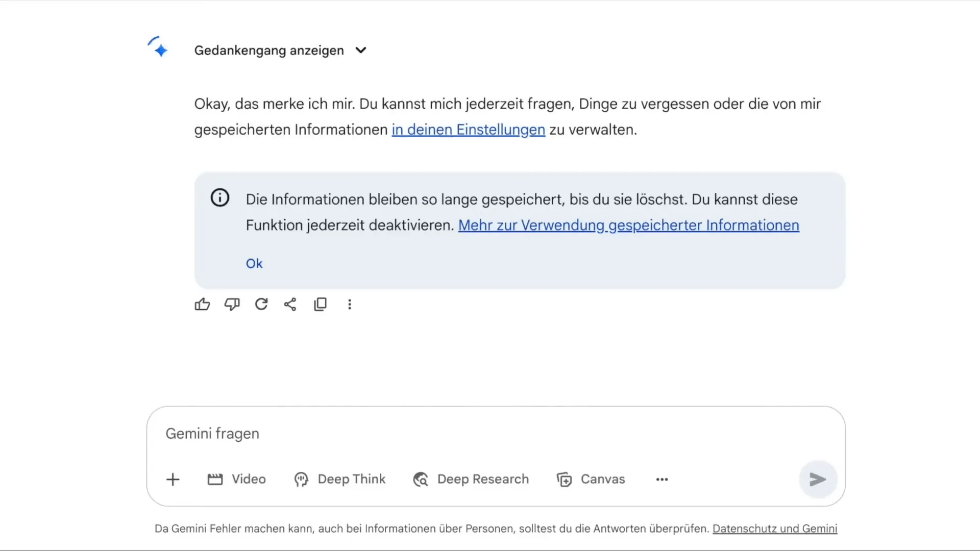
Task: Click the info icon in the notice box
Action: click(x=219, y=197)
